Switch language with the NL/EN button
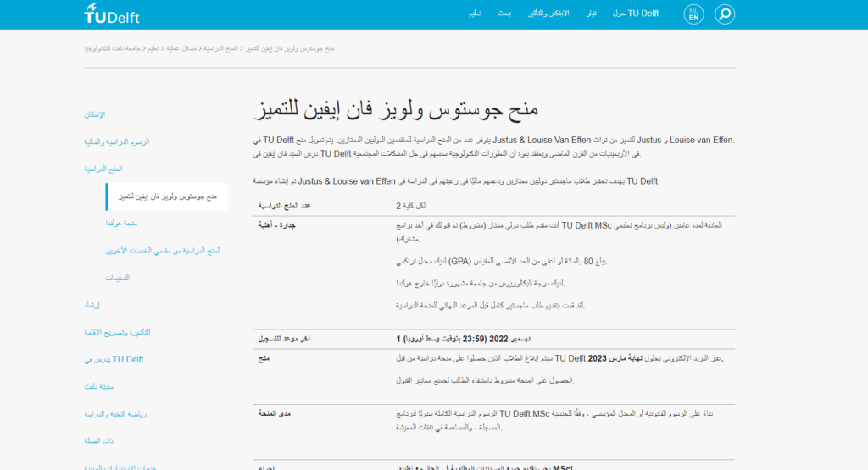 coord(693,14)
